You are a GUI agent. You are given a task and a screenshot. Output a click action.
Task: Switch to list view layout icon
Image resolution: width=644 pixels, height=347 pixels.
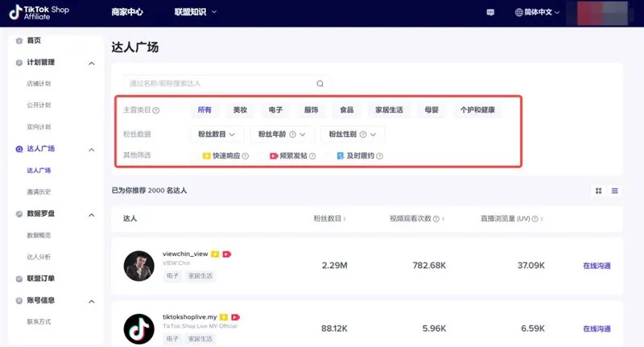[x=615, y=191]
